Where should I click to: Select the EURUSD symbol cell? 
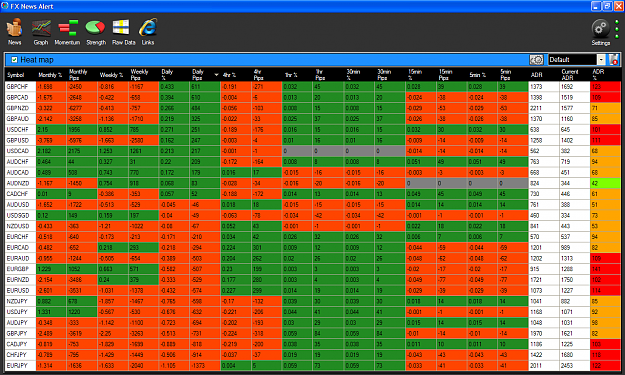[20, 291]
